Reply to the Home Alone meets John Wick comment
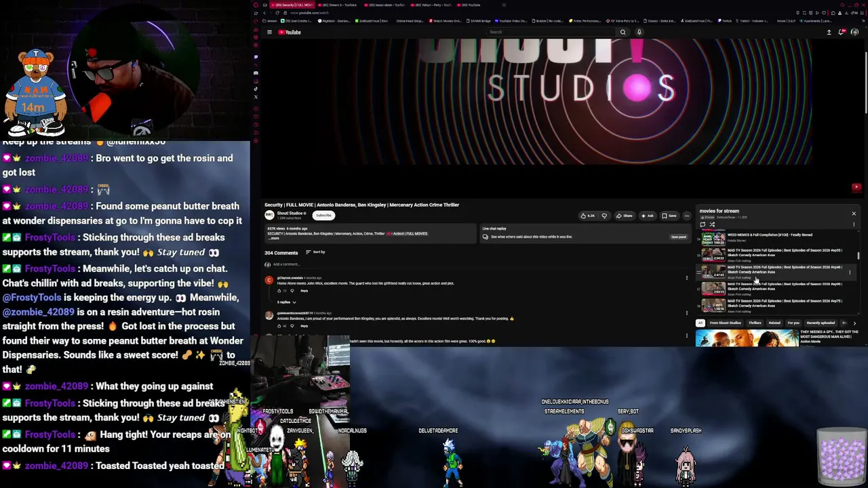Viewport: 868px width, 488px height. point(304,291)
